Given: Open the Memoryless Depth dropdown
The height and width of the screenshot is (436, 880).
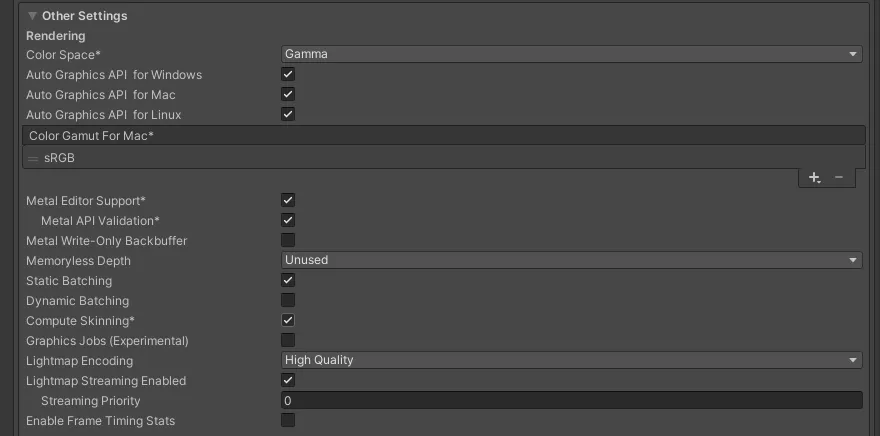Looking at the screenshot, I should coord(571,260).
